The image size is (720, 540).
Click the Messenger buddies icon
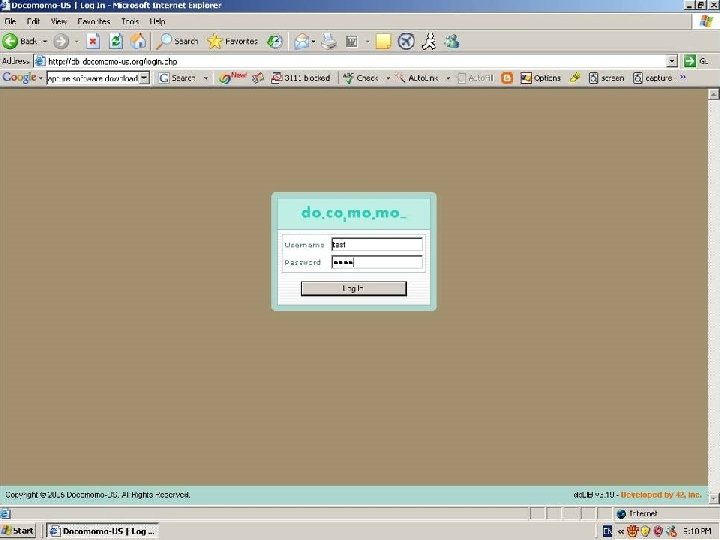[452, 41]
